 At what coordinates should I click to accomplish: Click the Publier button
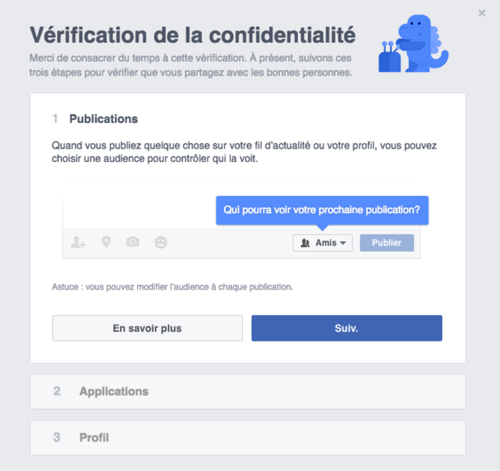coord(387,243)
